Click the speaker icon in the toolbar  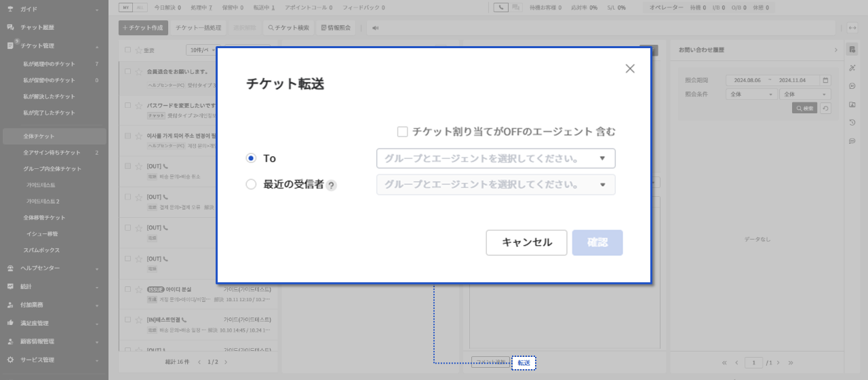375,28
